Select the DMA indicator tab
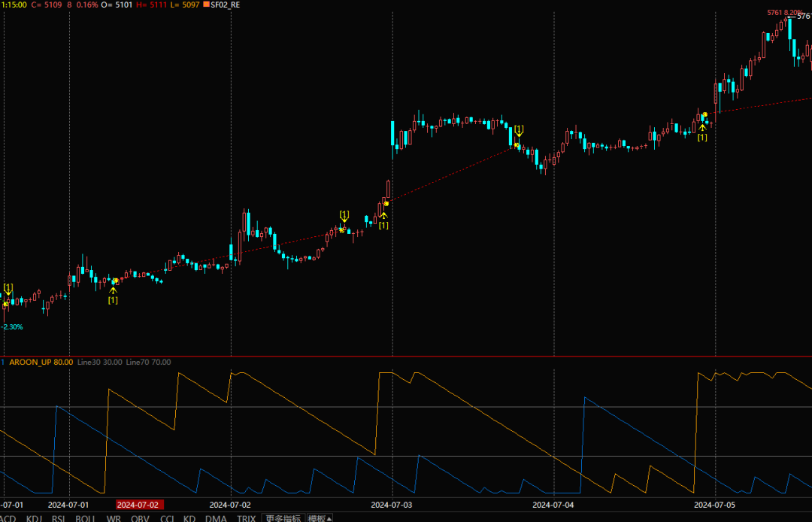 (x=216, y=518)
